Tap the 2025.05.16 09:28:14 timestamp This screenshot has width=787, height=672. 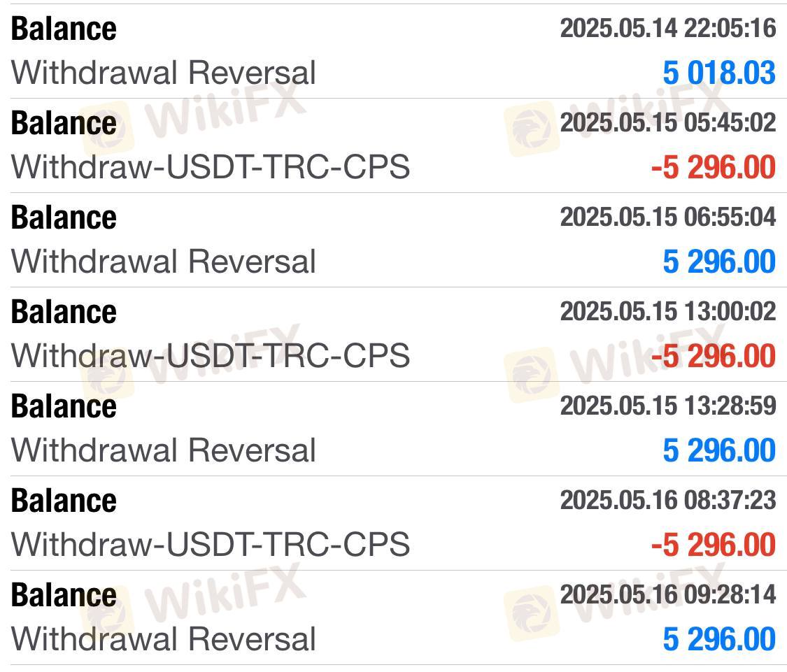(x=668, y=594)
